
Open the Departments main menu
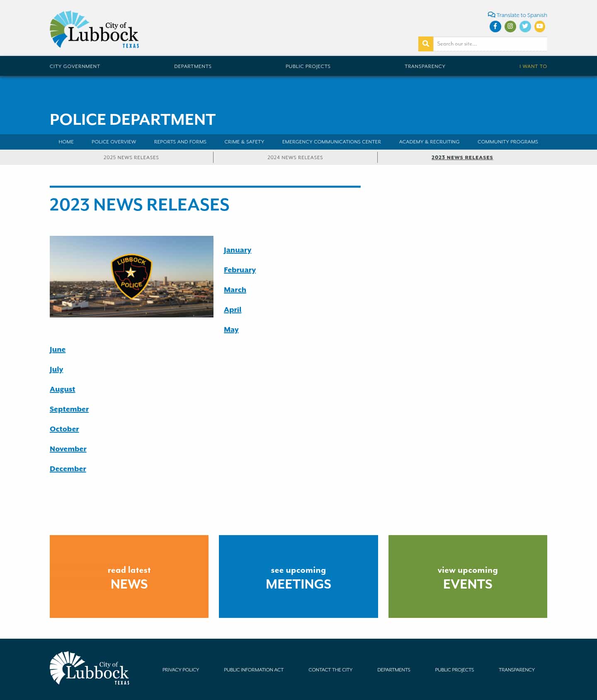pyautogui.click(x=193, y=66)
